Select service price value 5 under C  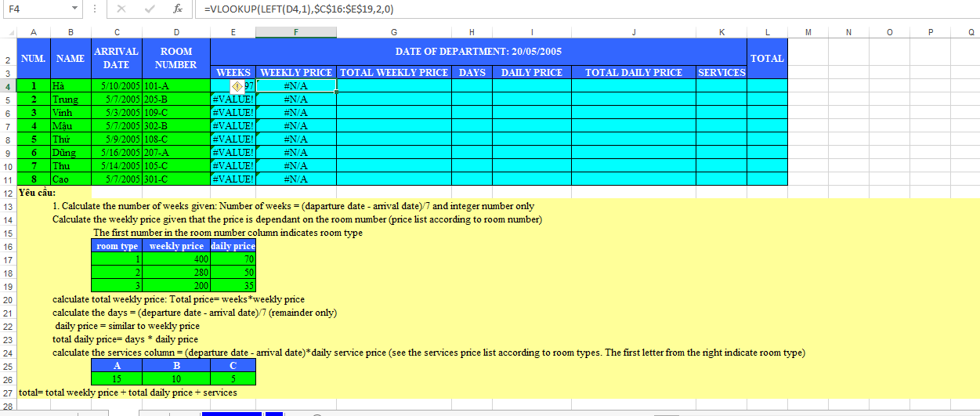(233, 379)
